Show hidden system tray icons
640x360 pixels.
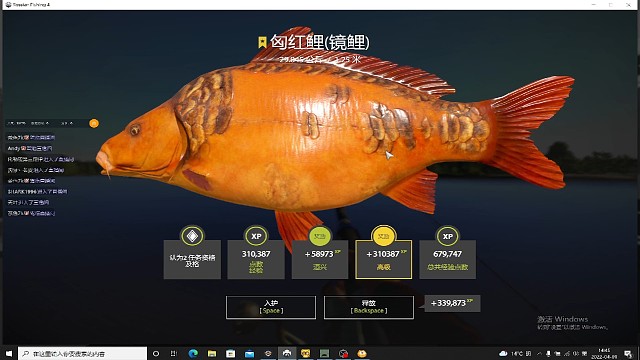coord(539,353)
